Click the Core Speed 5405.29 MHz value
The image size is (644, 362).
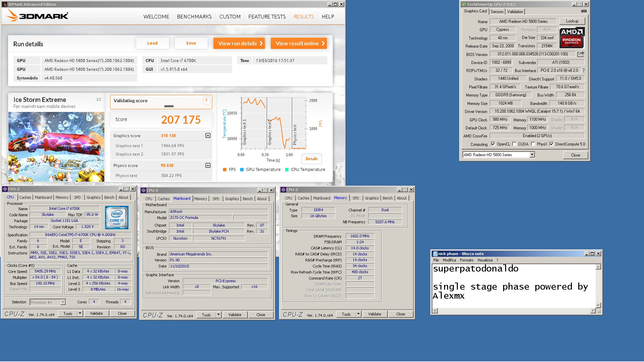click(45, 271)
